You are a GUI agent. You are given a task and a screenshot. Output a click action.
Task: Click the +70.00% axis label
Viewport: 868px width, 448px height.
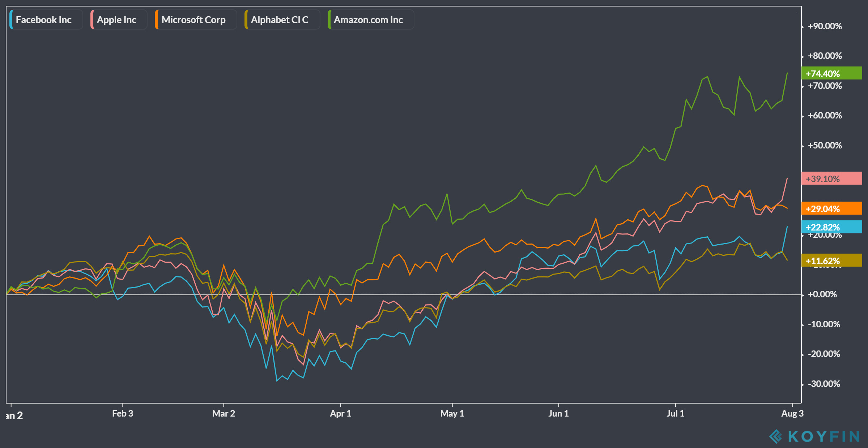coord(825,86)
